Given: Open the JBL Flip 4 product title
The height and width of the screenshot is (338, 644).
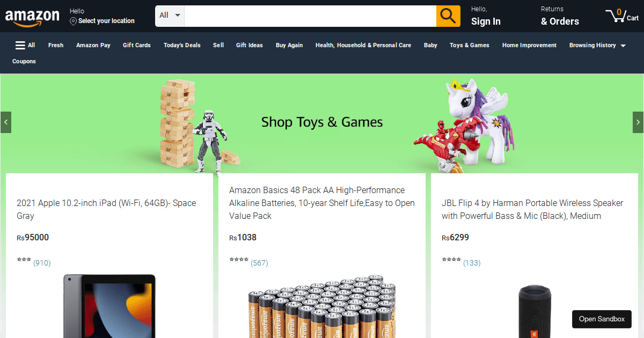Looking at the screenshot, I should [x=532, y=209].
